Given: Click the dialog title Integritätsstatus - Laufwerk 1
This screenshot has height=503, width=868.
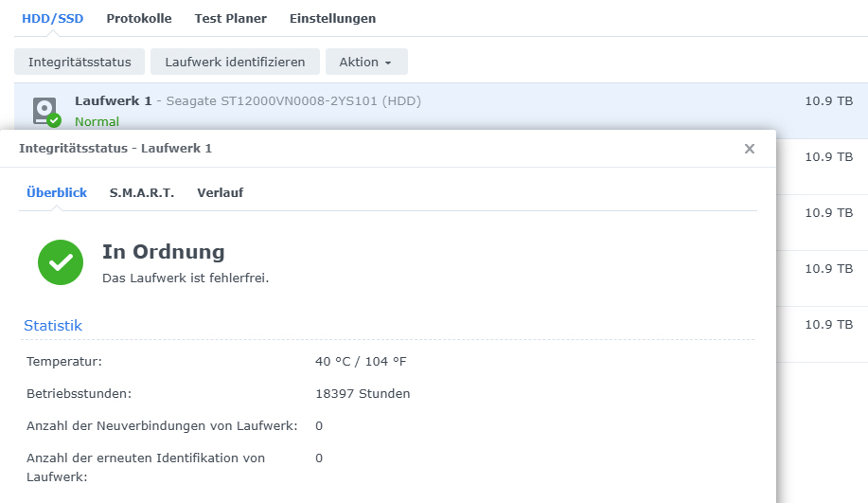Looking at the screenshot, I should 115,149.
